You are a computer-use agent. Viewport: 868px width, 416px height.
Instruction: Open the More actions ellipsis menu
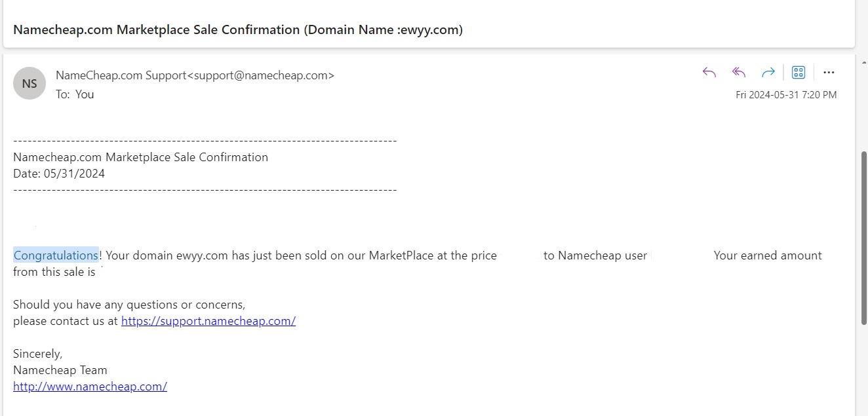click(x=829, y=72)
